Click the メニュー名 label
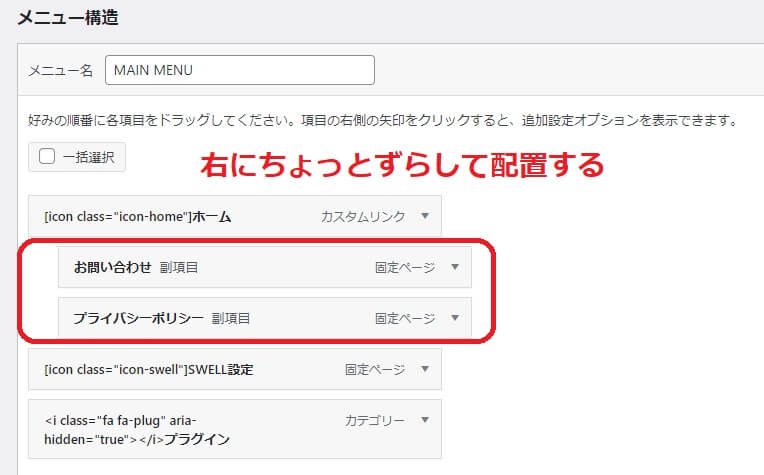764x475 pixels. click(60, 71)
